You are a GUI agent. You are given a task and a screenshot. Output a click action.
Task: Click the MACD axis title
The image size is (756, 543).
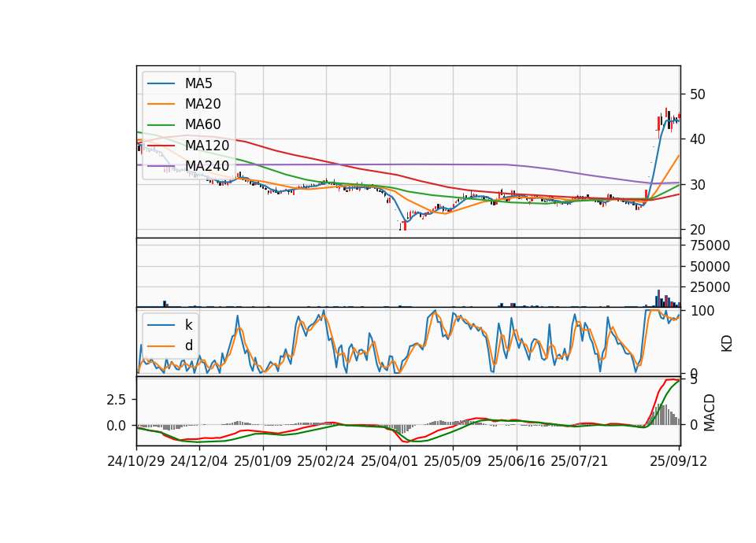pyautogui.click(x=710, y=412)
